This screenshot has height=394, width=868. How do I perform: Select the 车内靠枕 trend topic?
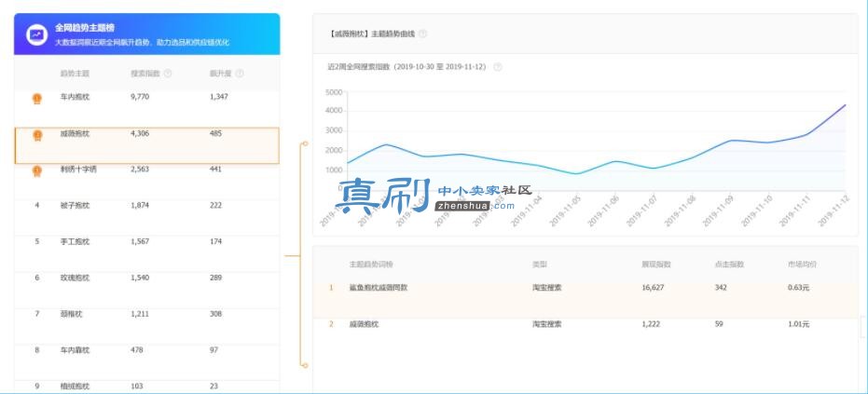point(75,350)
